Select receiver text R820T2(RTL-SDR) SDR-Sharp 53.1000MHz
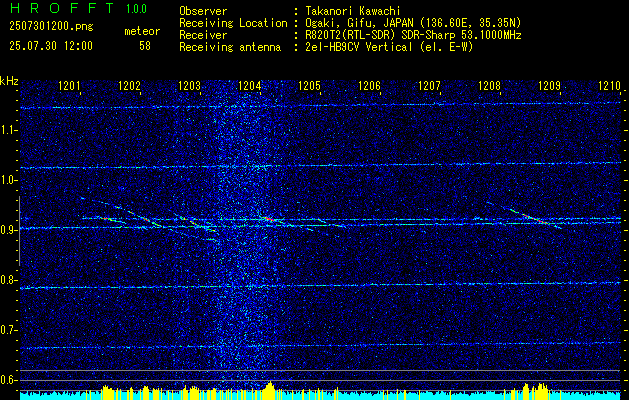The width and height of the screenshot is (629, 400). click(x=413, y=35)
